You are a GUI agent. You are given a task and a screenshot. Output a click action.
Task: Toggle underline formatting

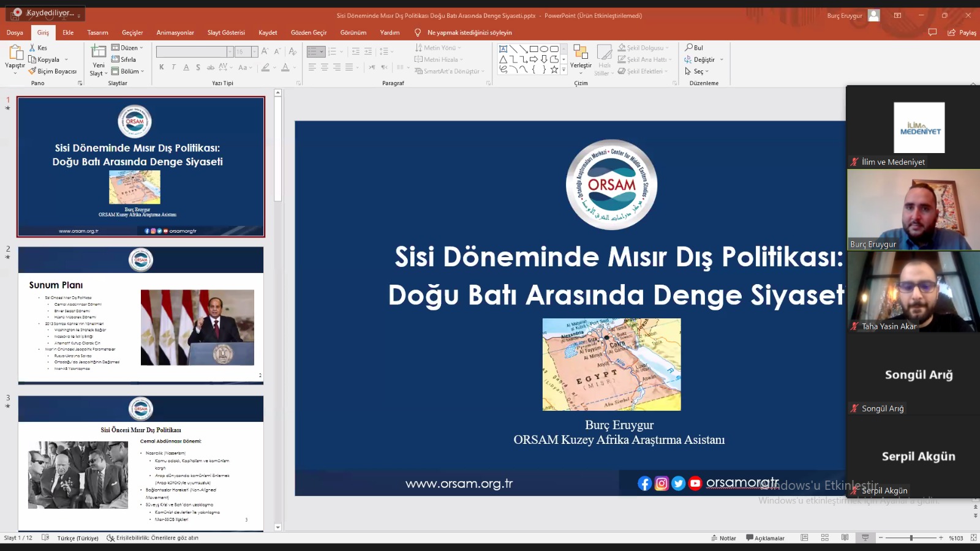(x=186, y=67)
